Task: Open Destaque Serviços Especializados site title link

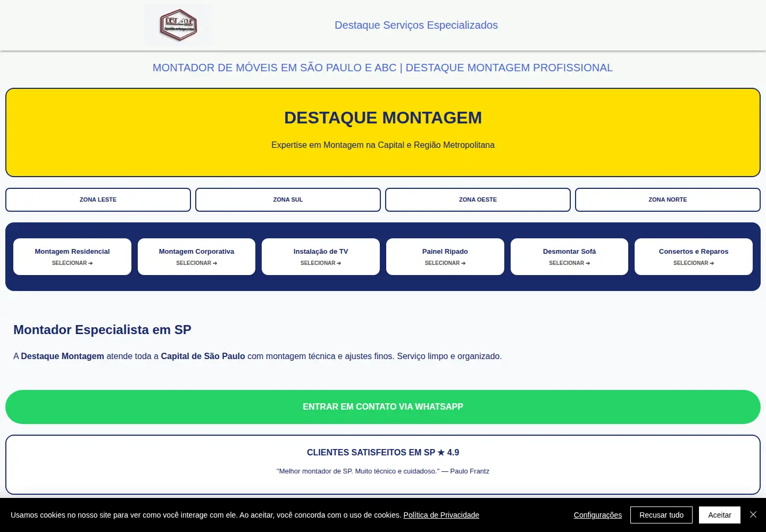Action: pyautogui.click(x=416, y=25)
